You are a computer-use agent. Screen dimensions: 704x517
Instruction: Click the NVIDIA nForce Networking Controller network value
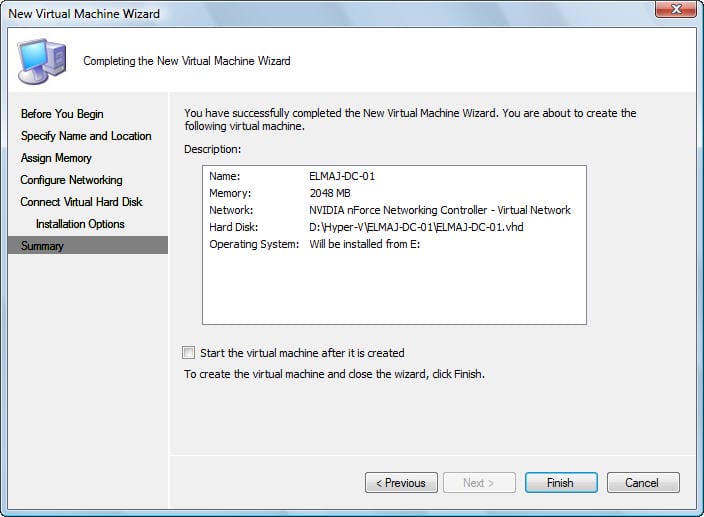coord(440,210)
